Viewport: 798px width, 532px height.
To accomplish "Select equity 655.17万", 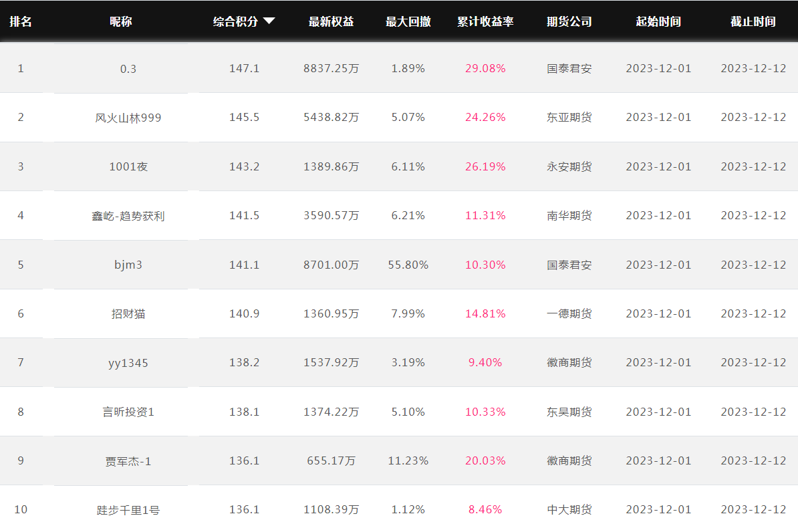I will [x=331, y=460].
